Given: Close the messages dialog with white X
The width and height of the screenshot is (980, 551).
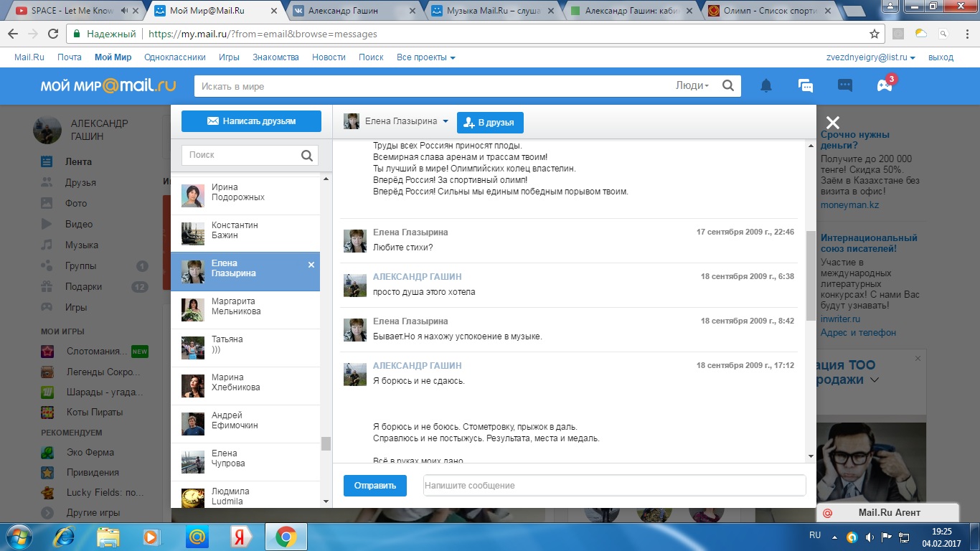Looking at the screenshot, I should (832, 123).
